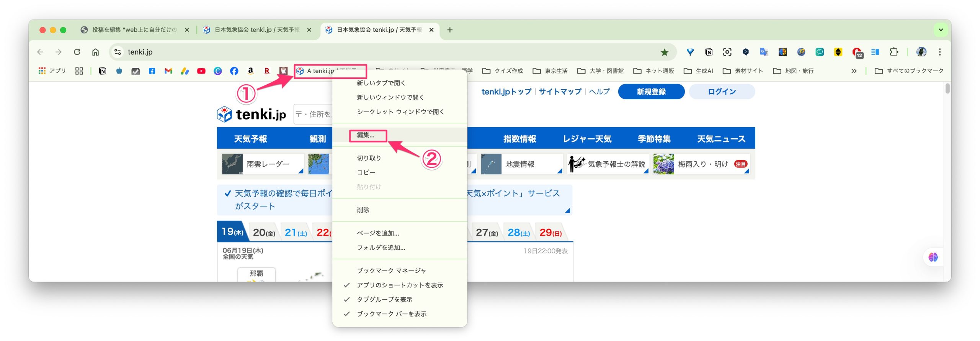
Task: Open the Gmail bookmark icon
Action: pos(168,71)
